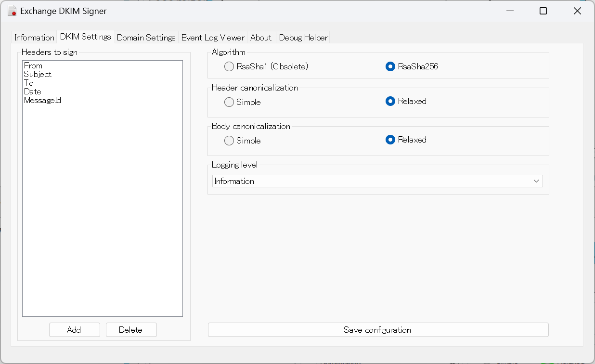595x364 pixels.
Task: Click Save configuration button
Action: pos(378,330)
